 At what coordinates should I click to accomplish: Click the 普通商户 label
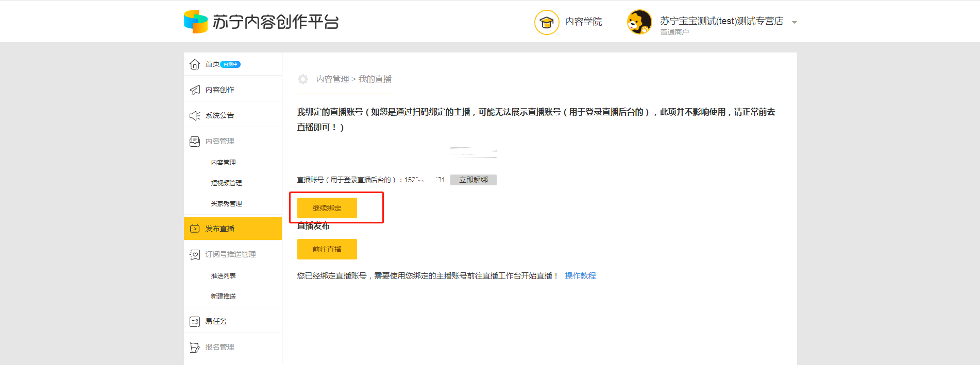[674, 32]
